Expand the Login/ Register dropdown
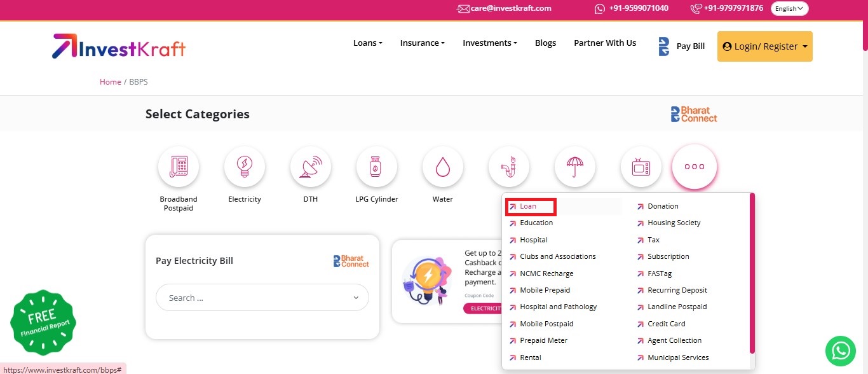Image resolution: width=868 pixels, height=374 pixels. tap(765, 46)
